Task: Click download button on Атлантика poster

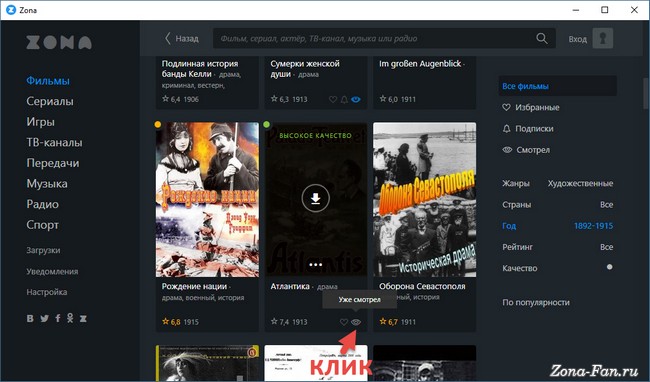Action: (315, 198)
